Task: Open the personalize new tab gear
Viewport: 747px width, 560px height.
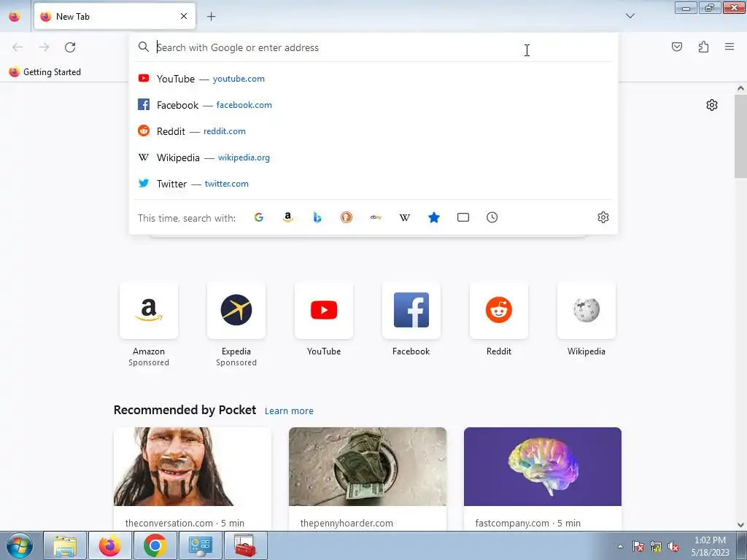Action: click(x=712, y=105)
